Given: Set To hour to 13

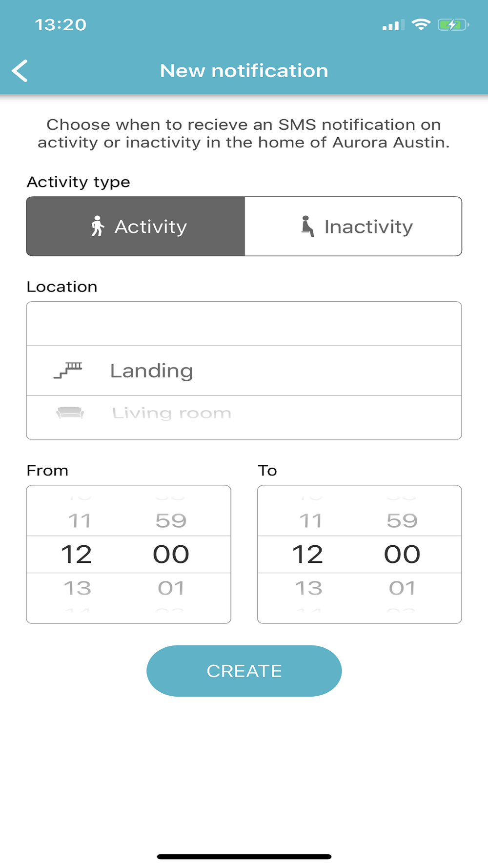Looking at the screenshot, I should click(x=308, y=588).
